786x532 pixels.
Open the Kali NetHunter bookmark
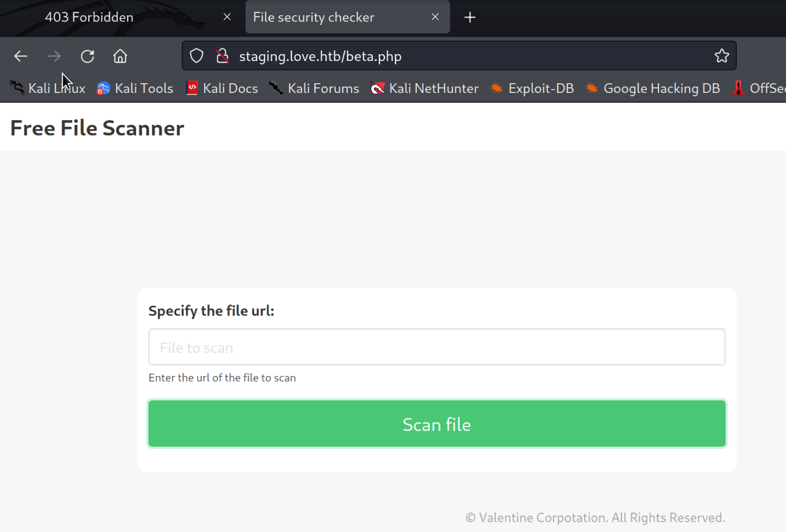tap(425, 89)
